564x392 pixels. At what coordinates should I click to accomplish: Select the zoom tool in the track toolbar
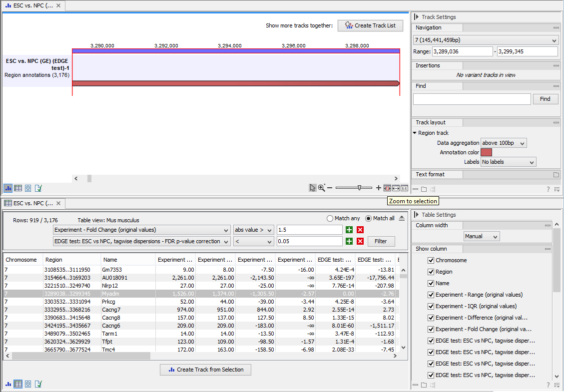tap(321, 188)
